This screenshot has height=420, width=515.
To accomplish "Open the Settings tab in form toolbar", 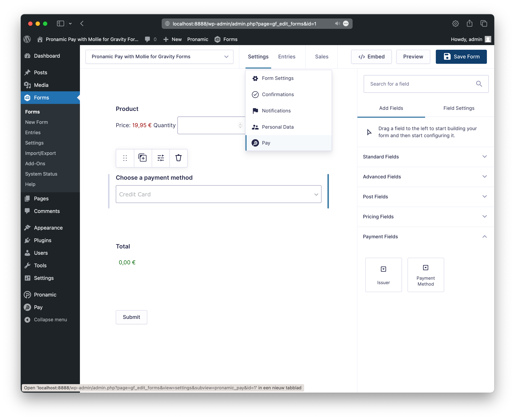I will coord(258,57).
